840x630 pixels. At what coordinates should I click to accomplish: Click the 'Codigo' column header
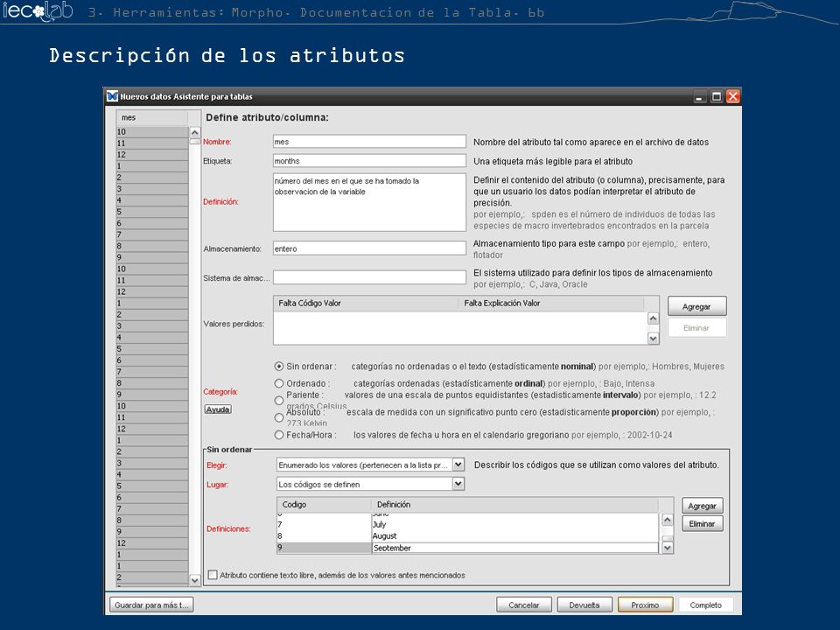[x=324, y=505]
